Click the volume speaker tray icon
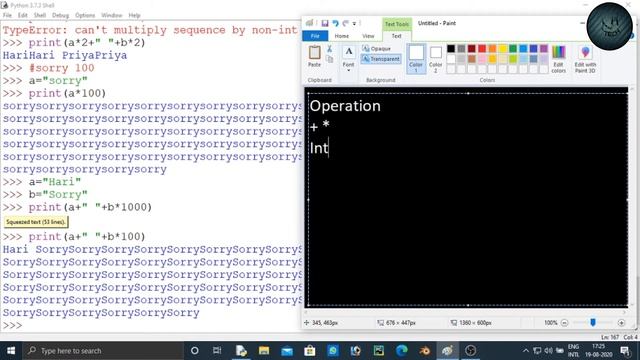The width and height of the screenshot is (640, 360). (549, 351)
